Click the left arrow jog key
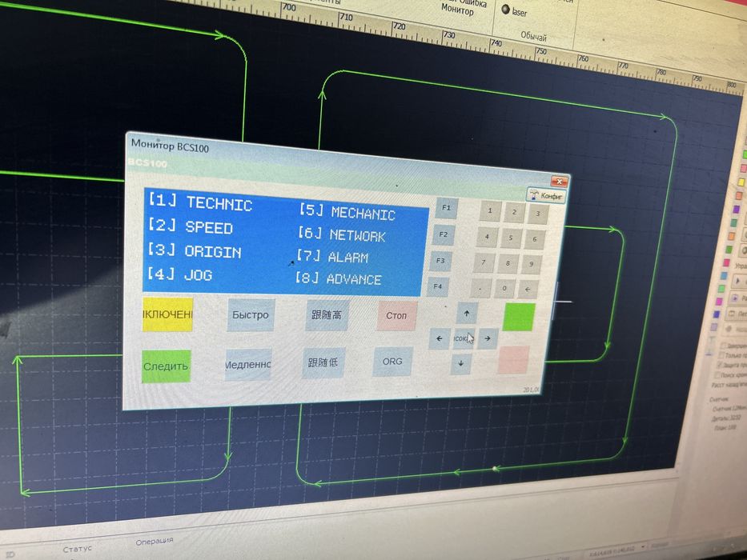 [x=440, y=338]
